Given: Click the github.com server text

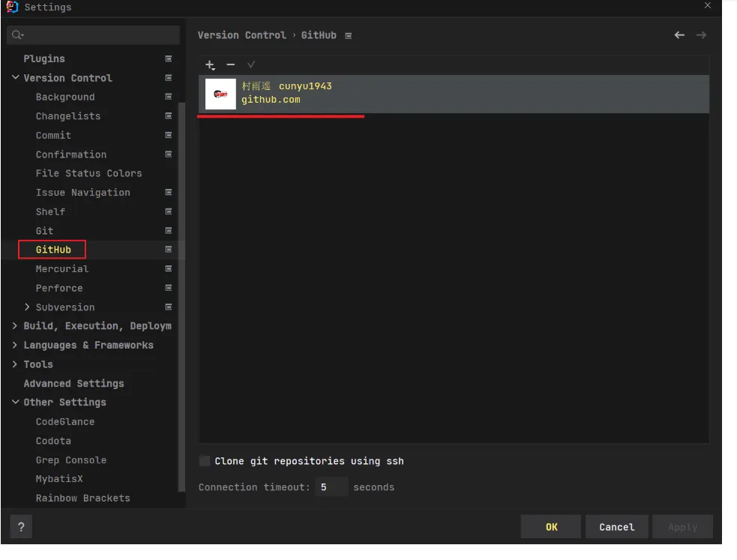Looking at the screenshot, I should pyautogui.click(x=271, y=100).
